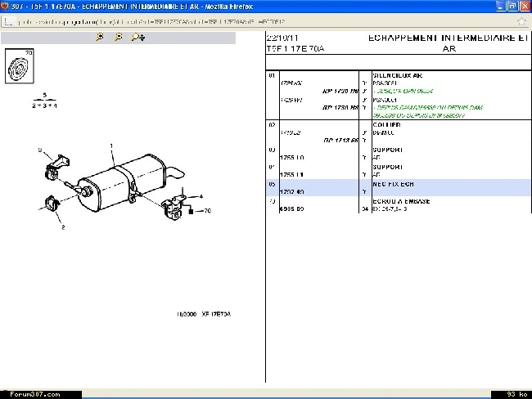Select the 'COLLIER' row title
The height and width of the screenshot is (399, 532).
[386, 125]
